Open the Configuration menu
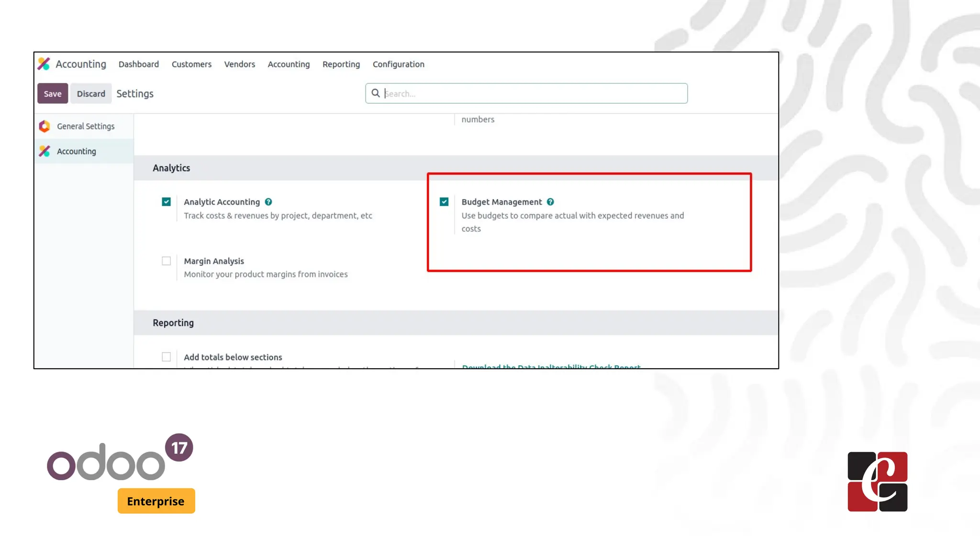 point(398,64)
